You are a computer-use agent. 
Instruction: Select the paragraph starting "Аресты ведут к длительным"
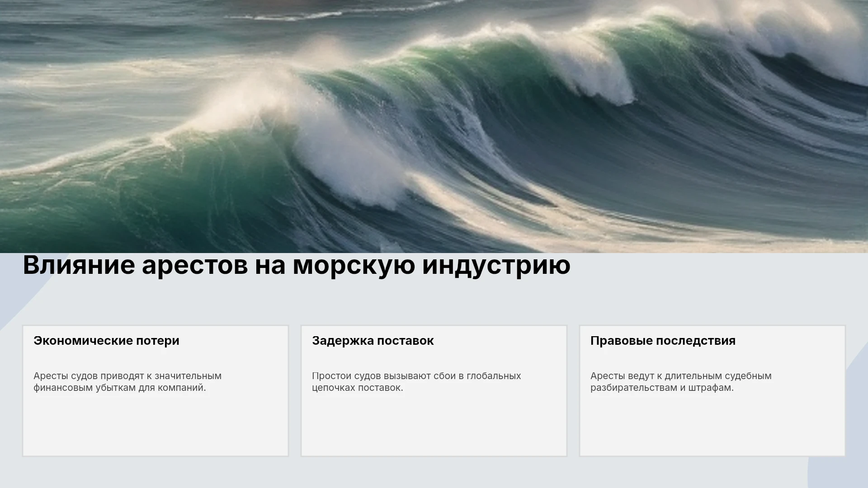(681, 382)
